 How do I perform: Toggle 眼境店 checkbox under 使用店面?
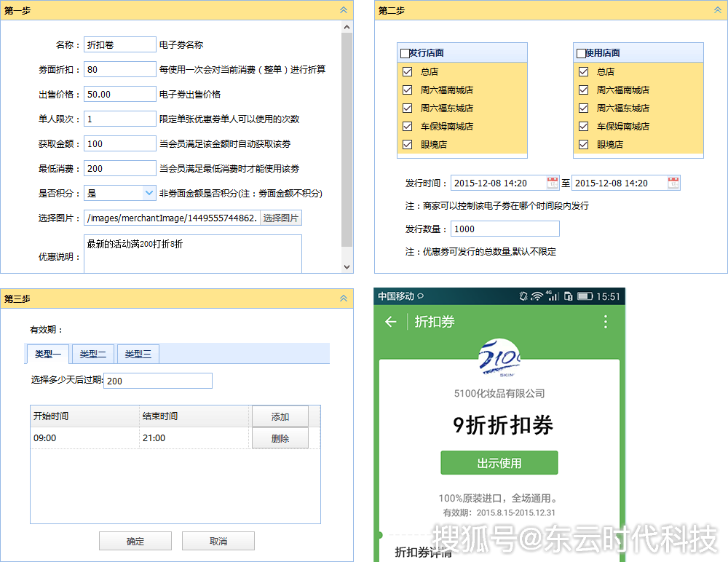(583, 144)
